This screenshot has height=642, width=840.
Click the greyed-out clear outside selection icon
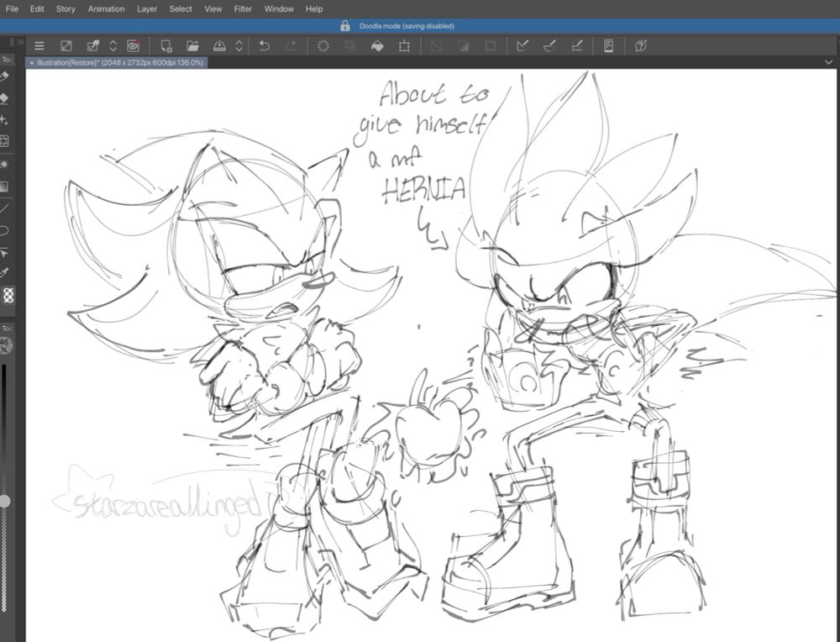pos(350,46)
